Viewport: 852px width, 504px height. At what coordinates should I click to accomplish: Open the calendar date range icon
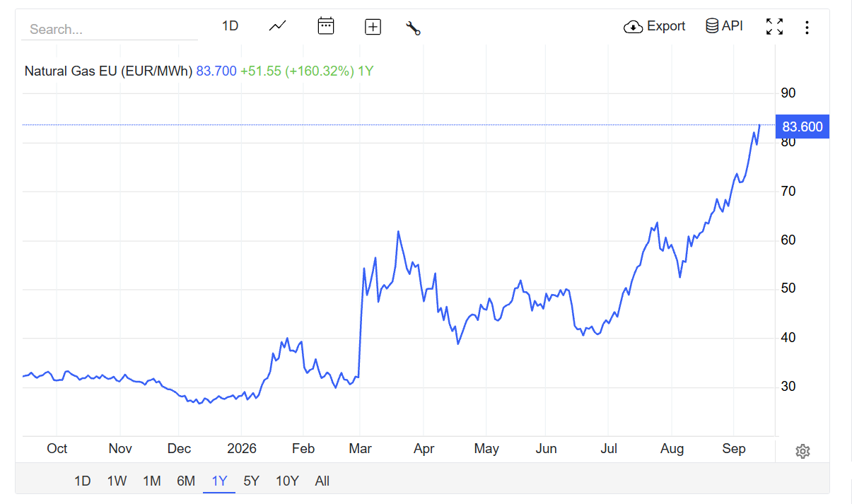[x=325, y=26]
